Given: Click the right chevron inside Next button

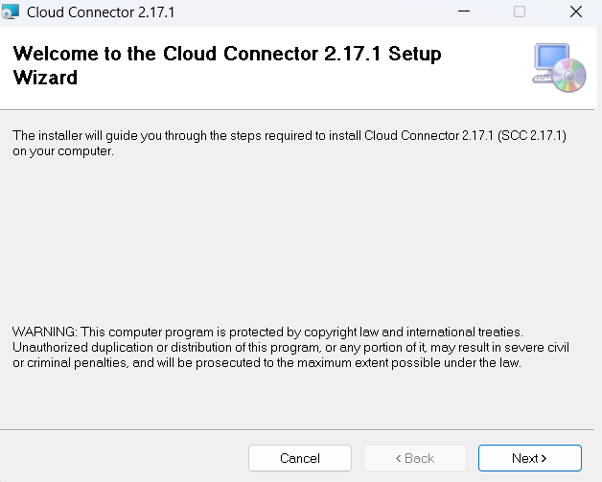Looking at the screenshot, I should pos(544,458).
